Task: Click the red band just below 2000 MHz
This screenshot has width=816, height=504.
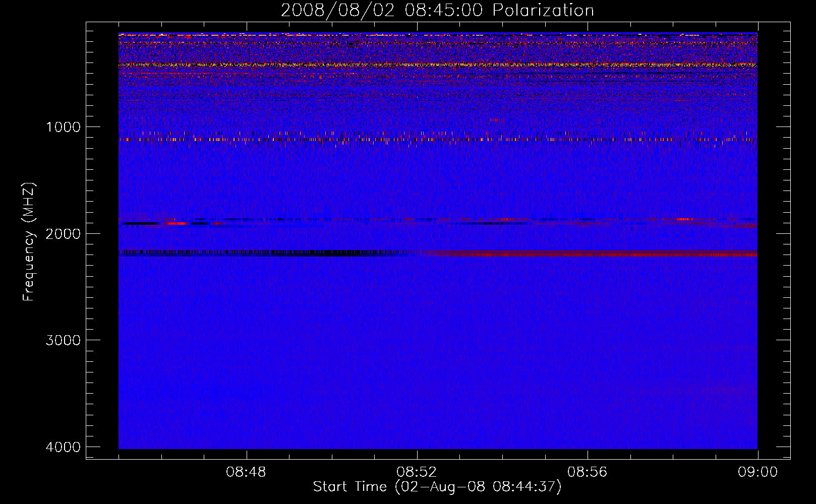Action: (590, 254)
